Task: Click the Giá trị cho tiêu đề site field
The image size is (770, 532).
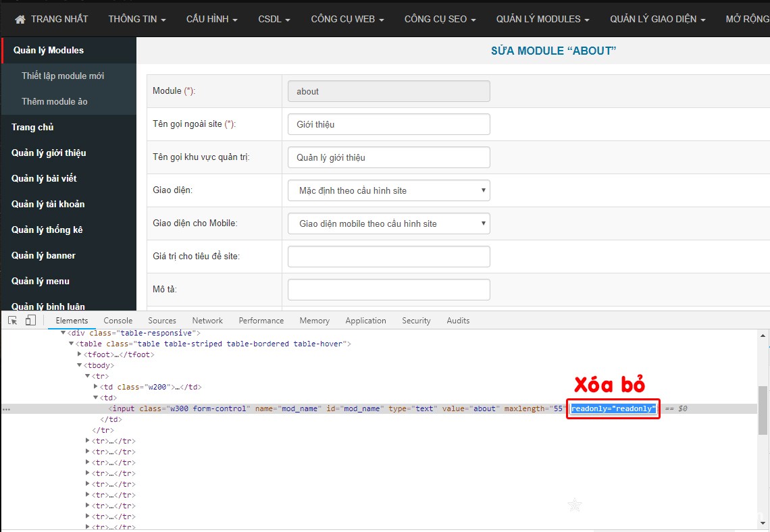Action: click(389, 257)
